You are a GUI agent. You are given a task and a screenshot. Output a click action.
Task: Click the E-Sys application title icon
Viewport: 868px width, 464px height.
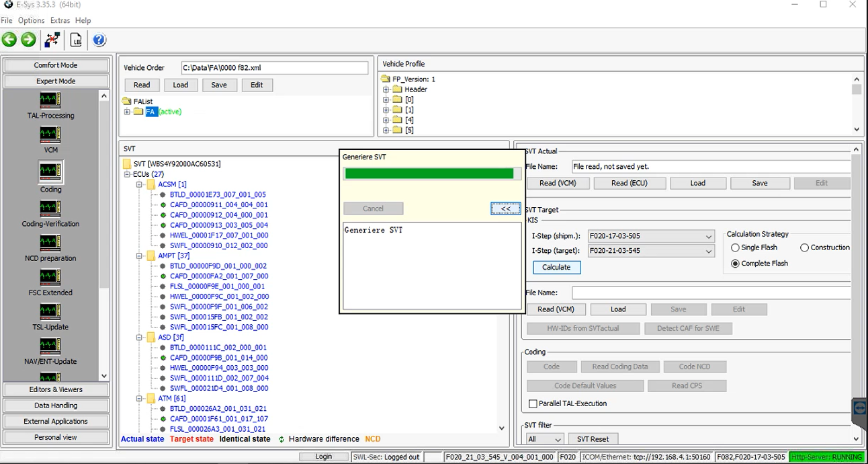pyautogui.click(x=8, y=4)
